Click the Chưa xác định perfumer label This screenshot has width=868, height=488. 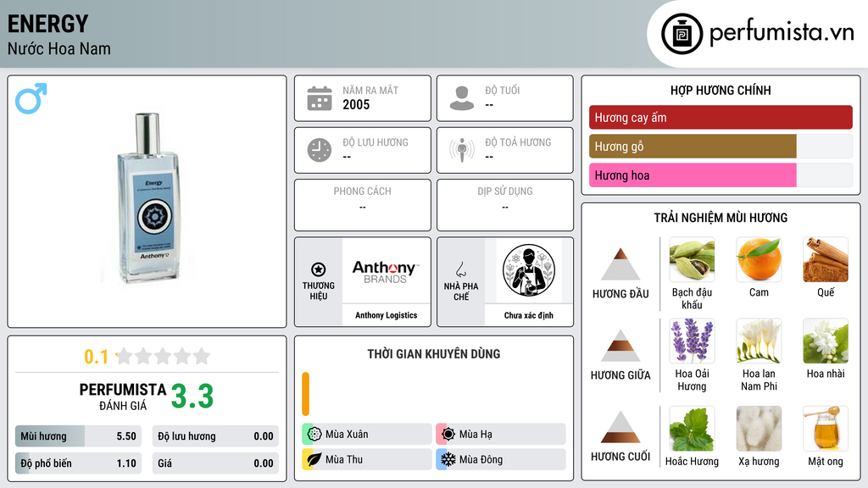click(x=528, y=315)
